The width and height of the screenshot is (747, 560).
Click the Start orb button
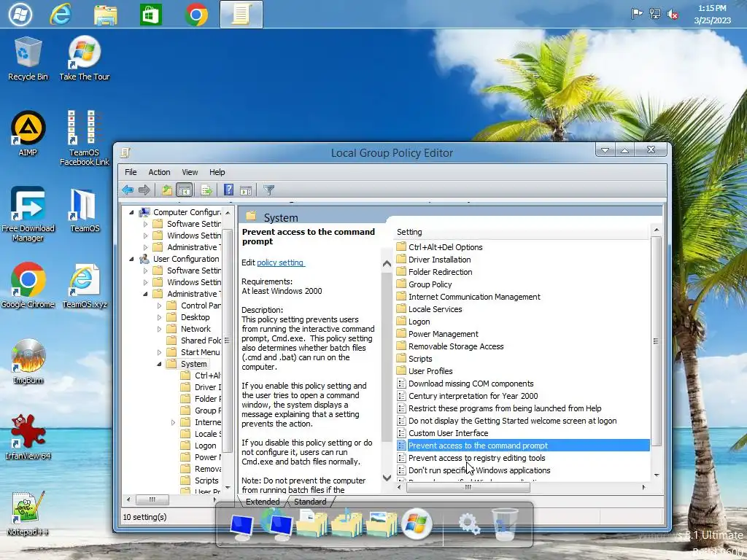[20, 15]
